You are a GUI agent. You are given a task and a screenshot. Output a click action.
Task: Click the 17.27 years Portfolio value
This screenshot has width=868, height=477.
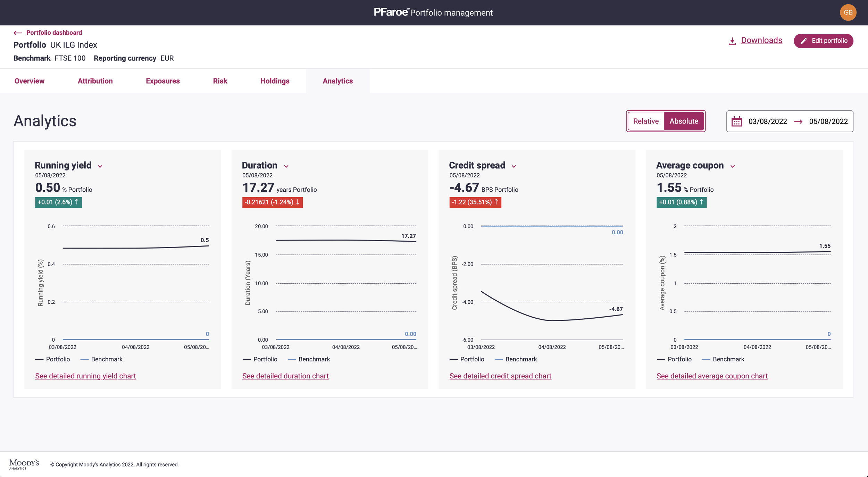coord(279,188)
